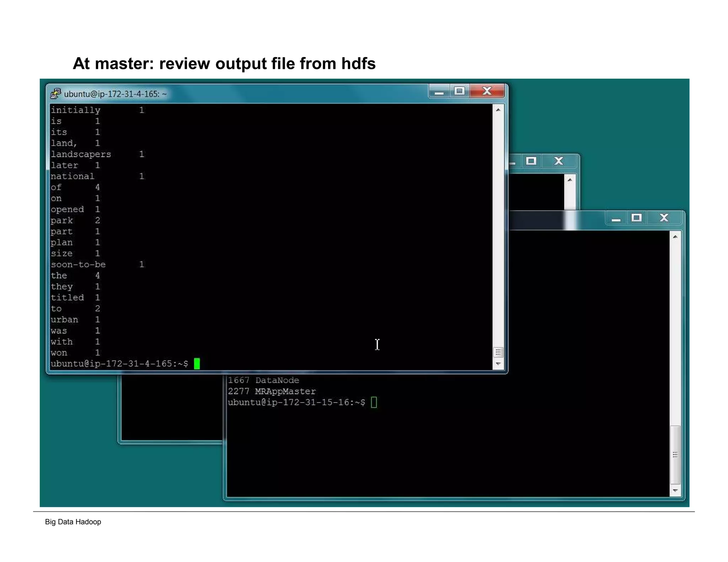Viewport: 728px width, 562px height.
Task: Click the count 4 beside 'of'
Action: tap(97, 187)
